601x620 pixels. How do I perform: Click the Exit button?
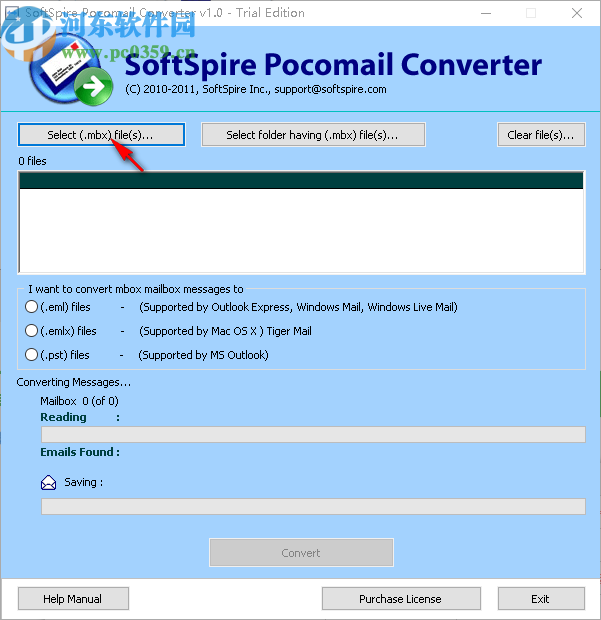[541, 599]
